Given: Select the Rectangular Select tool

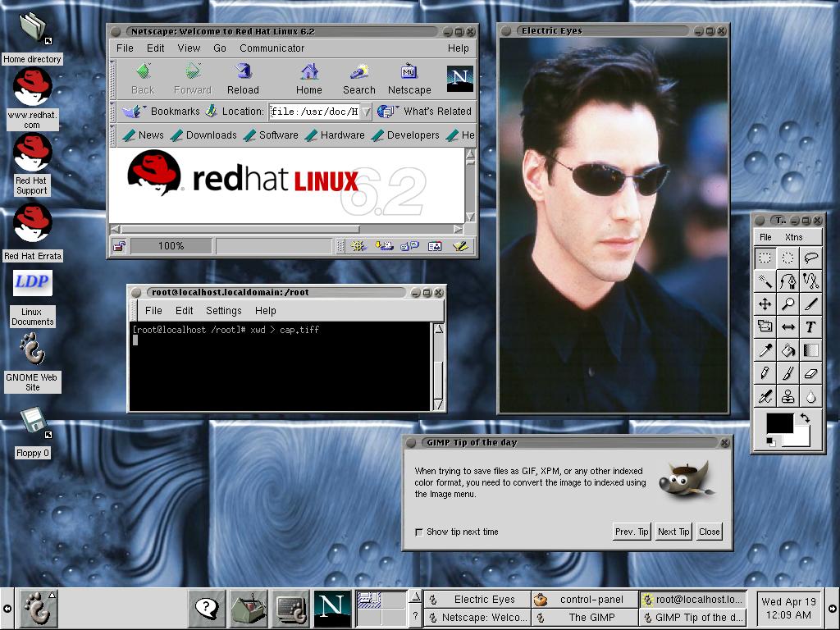Looking at the screenshot, I should click(765, 258).
